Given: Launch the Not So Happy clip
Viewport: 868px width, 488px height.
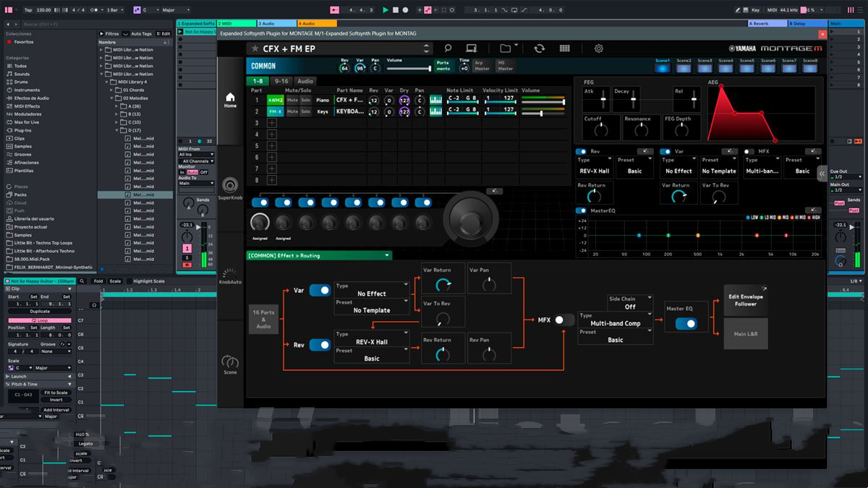Looking at the screenshot, I should click(182, 32).
